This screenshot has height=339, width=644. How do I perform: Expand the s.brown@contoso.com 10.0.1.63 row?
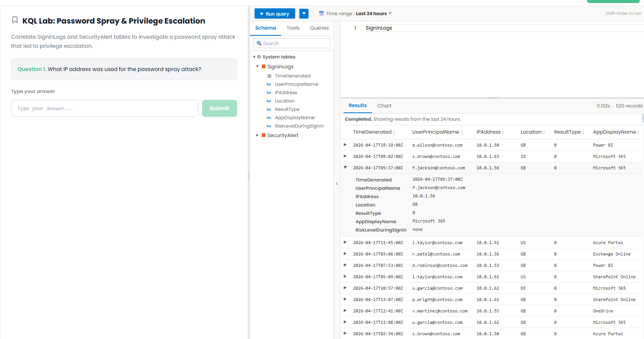pos(345,156)
